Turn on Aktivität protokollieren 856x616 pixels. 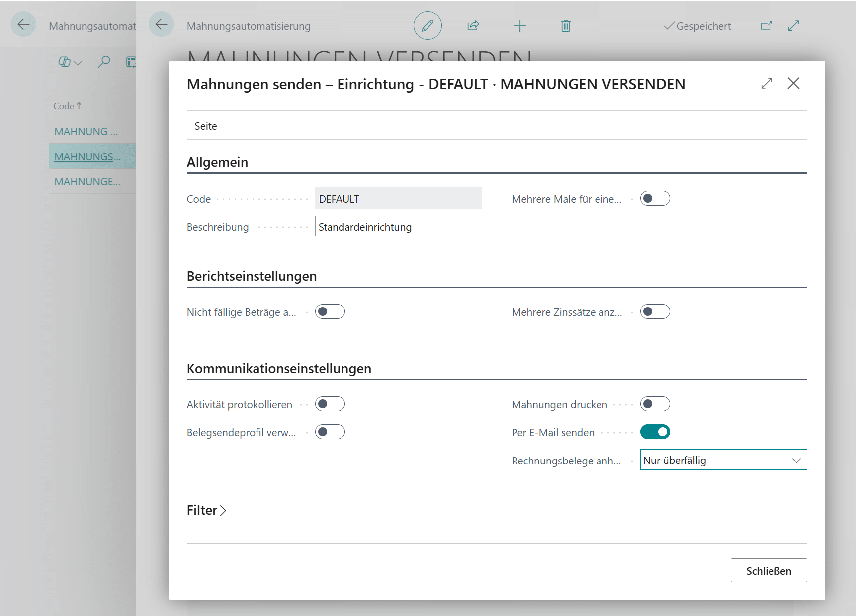[x=330, y=404]
